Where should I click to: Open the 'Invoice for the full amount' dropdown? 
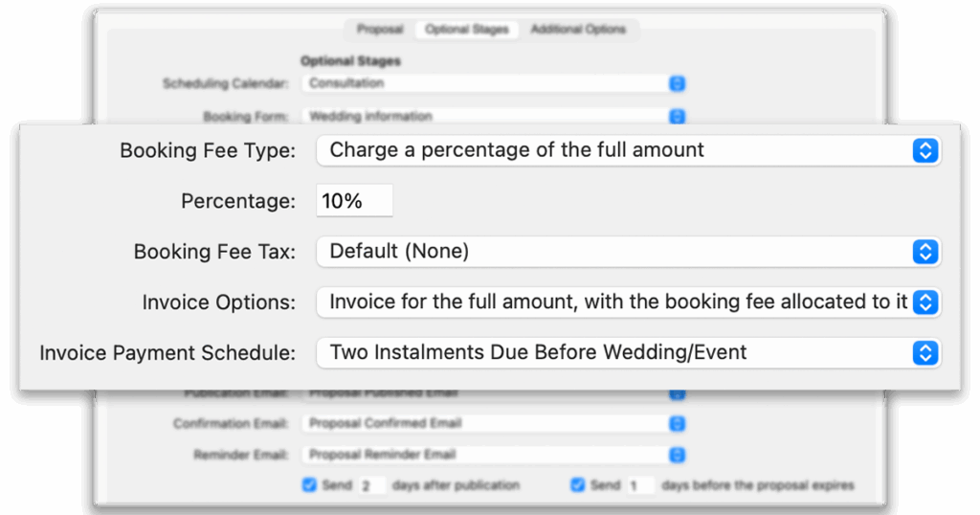pos(628,302)
